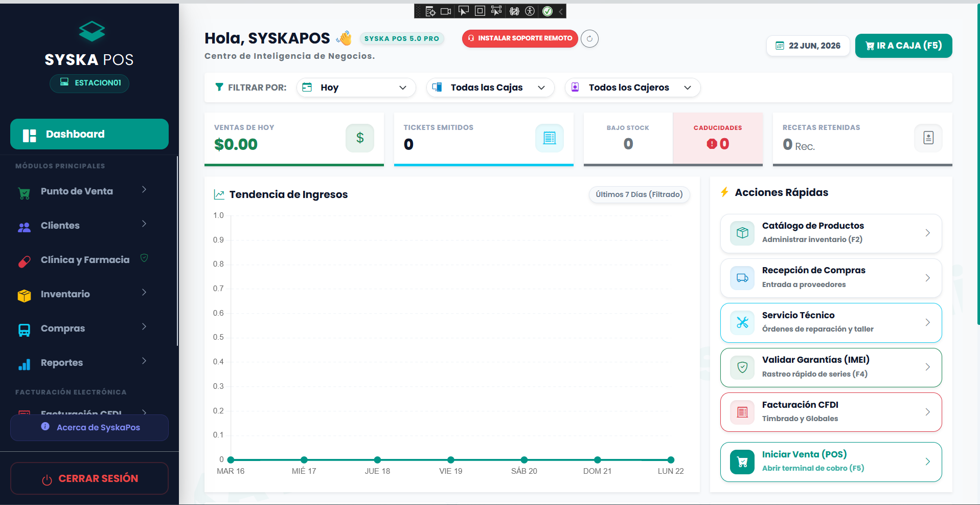Image resolution: width=980 pixels, height=505 pixels.
Task: Click the circular refresh button beside remote support
Action: coord(589,38)
